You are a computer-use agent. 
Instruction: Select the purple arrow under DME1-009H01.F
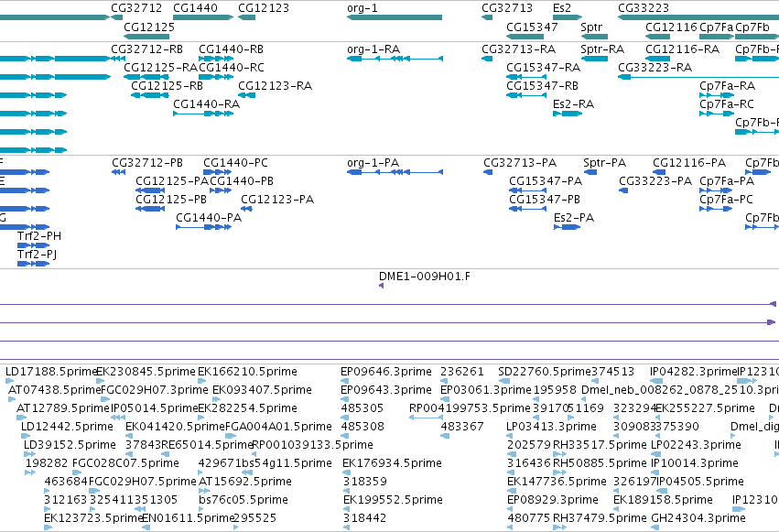pos(381,286)
